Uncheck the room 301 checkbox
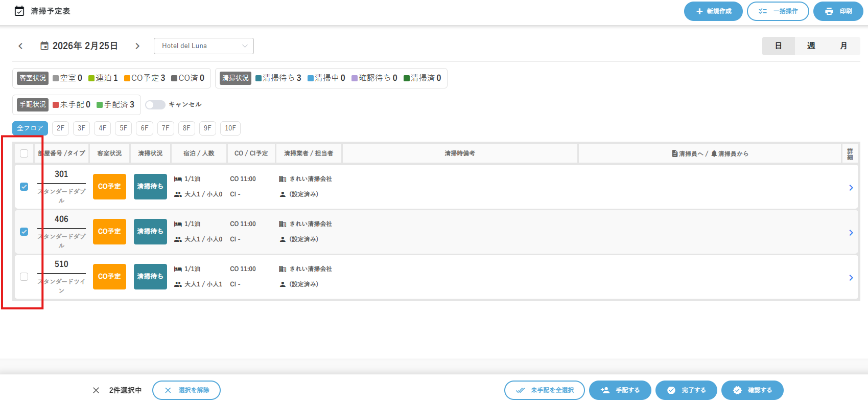The image size is (868, 402). coord(24,187)
